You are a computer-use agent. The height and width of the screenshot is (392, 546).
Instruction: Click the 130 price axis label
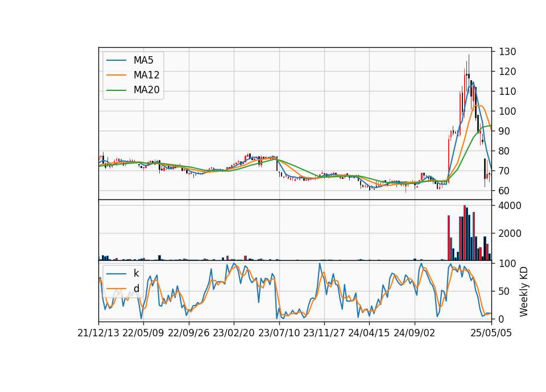click(507, 52)
